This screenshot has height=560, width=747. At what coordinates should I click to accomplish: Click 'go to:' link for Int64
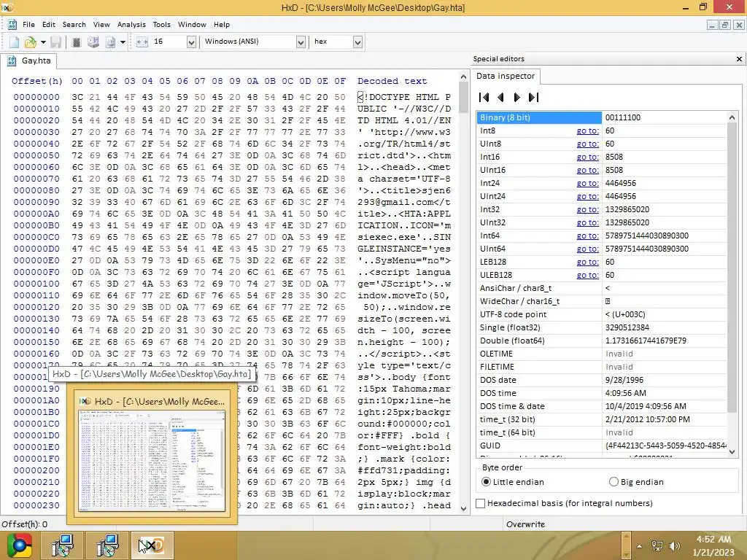(x=587, y=236)
